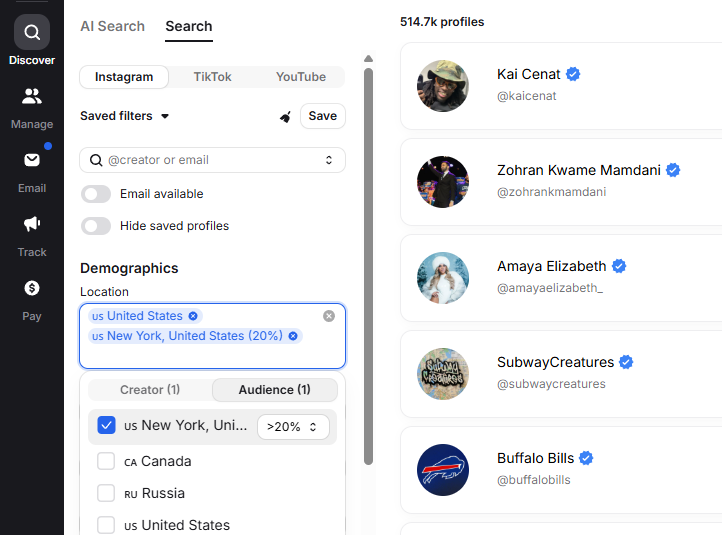Select the Audience (1) location tab

click(x=274, y=390)
